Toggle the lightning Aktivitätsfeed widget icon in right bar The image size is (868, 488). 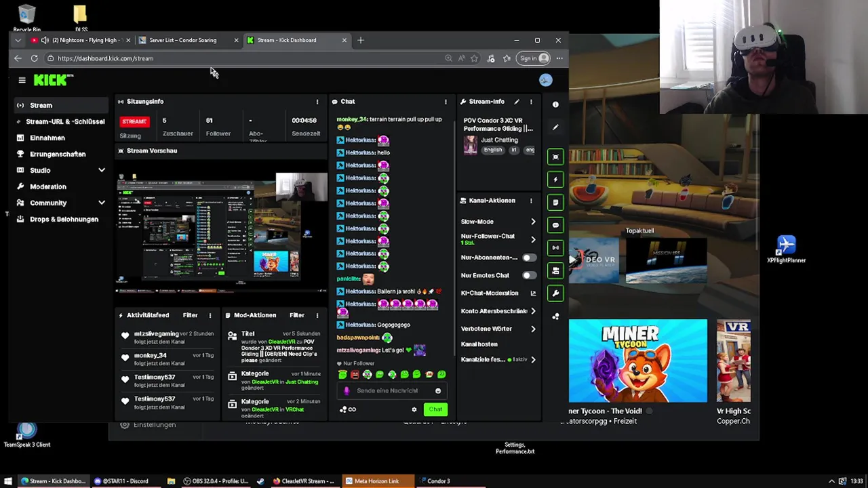tap(555, 180)
